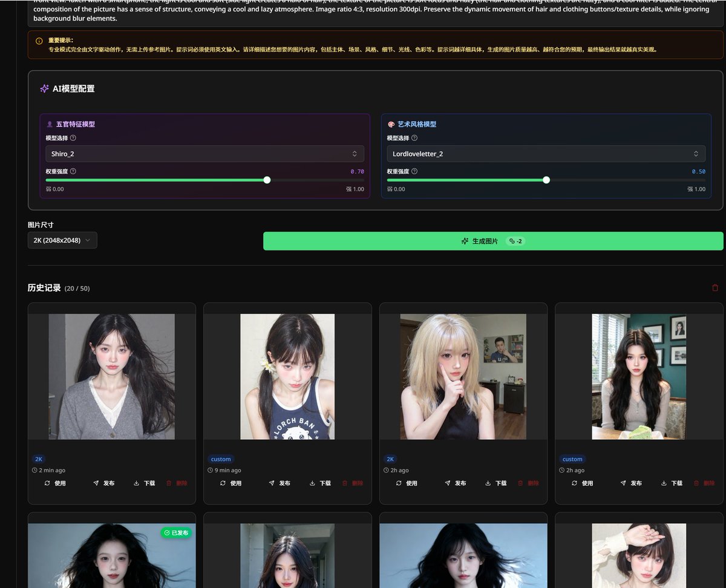Viewport: 726px width, 588px height.
Task: Click 删除 on the blonde-hair image card
Action: (x=529, y=483)
